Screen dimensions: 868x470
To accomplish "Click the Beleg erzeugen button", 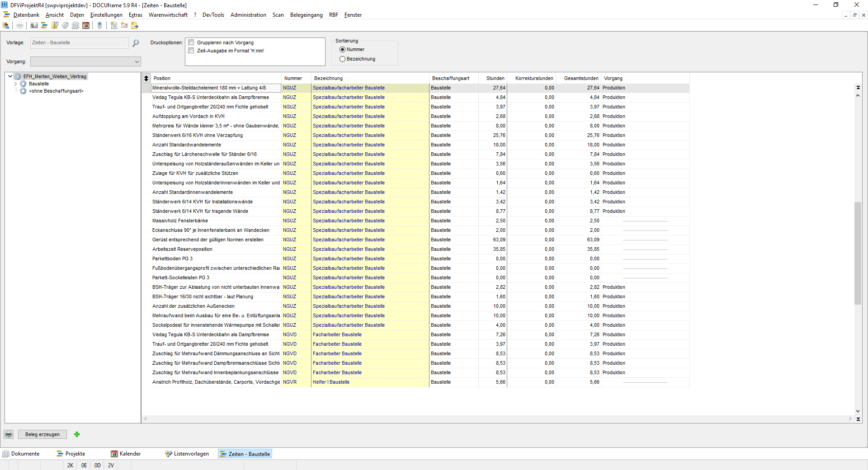I will [42, 434].
